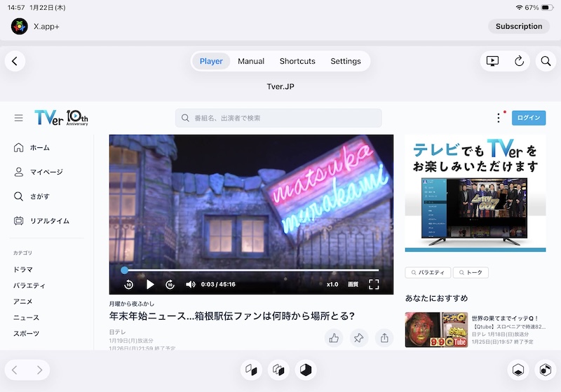The image size is (561, 392).
Task: Open the 画質 quality selector
Action: [x=353, y=284]
